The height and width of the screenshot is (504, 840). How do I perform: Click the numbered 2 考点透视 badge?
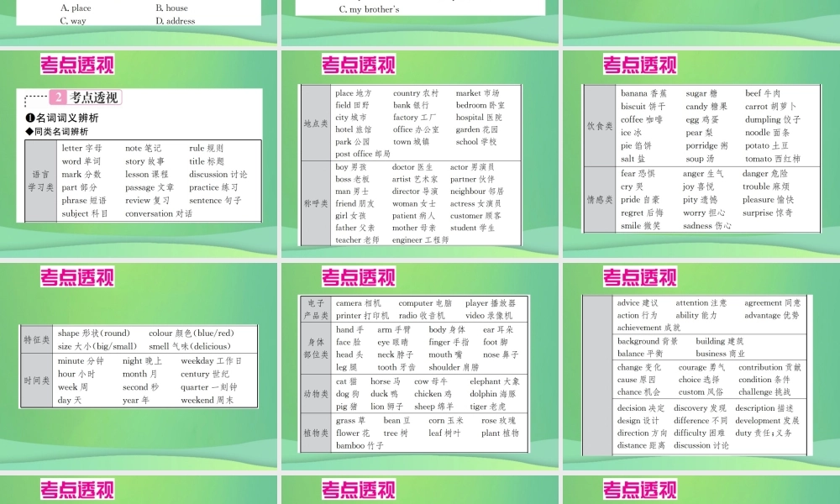tap(86, 97)
